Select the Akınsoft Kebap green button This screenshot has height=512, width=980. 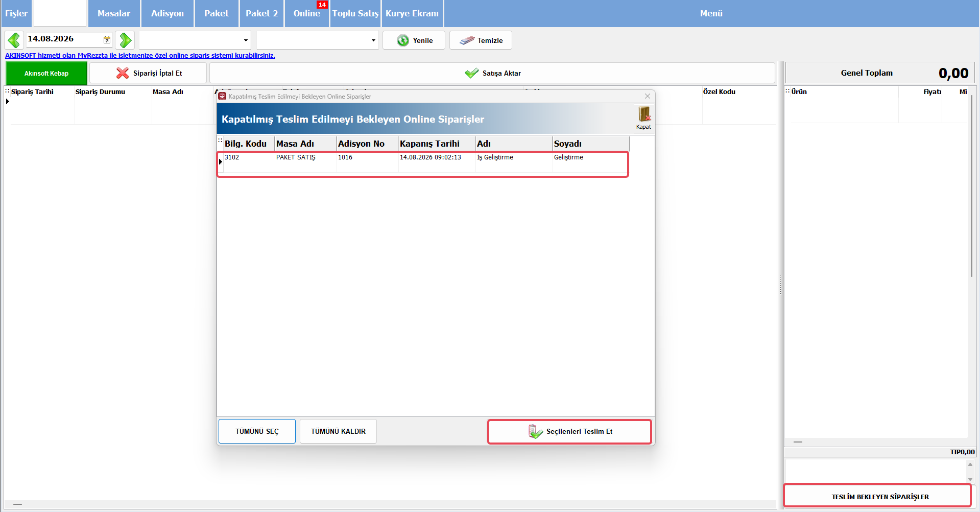tap(46, 73)
